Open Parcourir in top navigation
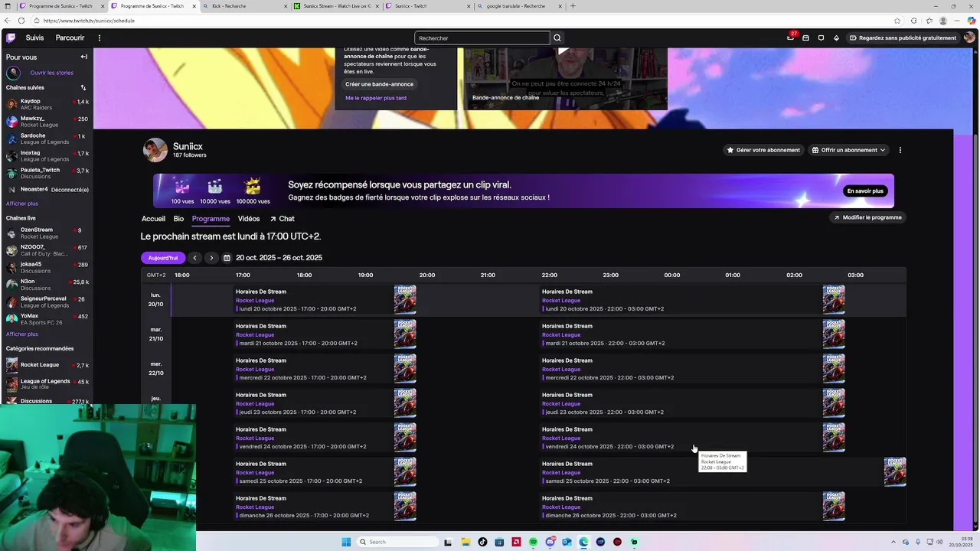 [70, 37]
